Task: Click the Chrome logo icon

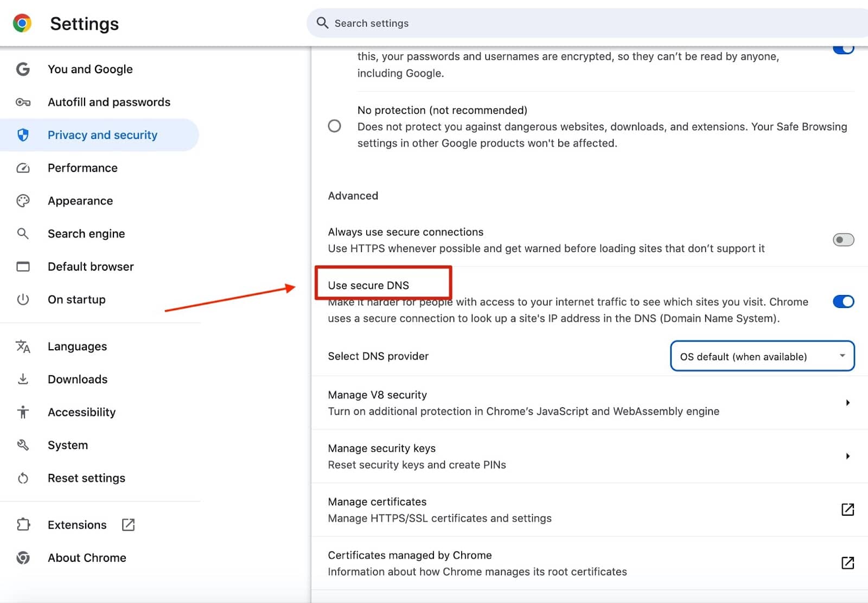Action: click(22, 23)
